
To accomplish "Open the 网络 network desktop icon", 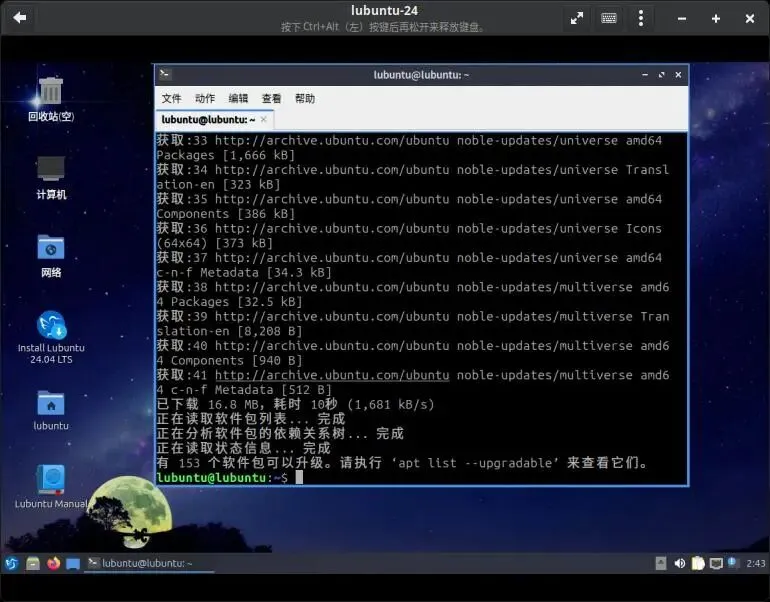I will (x=51, y=256).
